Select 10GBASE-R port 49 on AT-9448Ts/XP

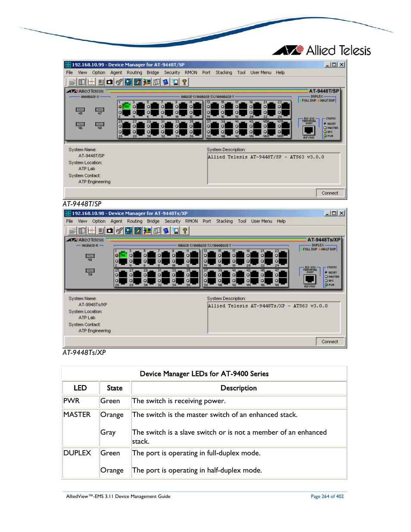coord(90,256)
